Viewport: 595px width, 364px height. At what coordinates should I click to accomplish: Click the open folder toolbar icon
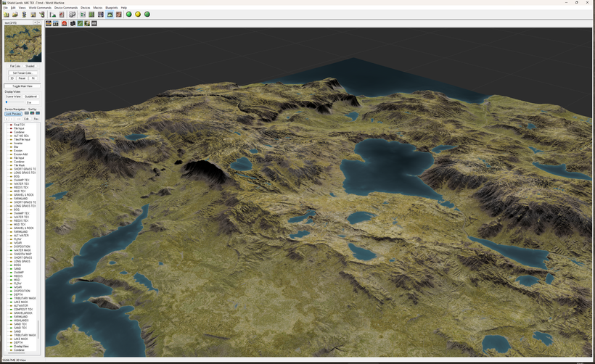[15, 15]
